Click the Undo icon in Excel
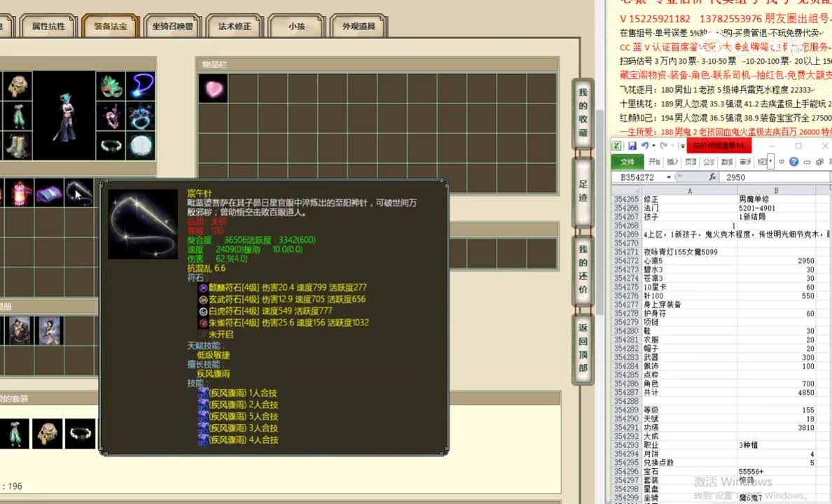Screen dimensions: 832x504 click(644, 146)
